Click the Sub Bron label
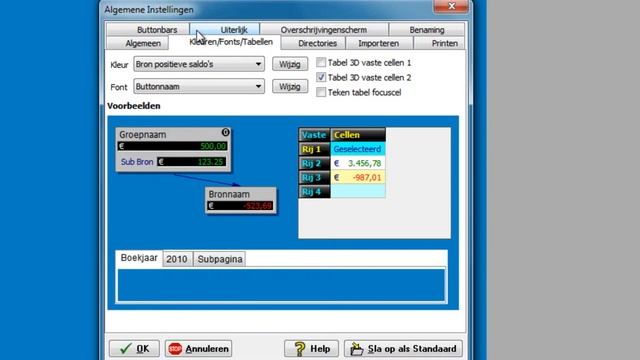640x360 pixels. (137, 162)
